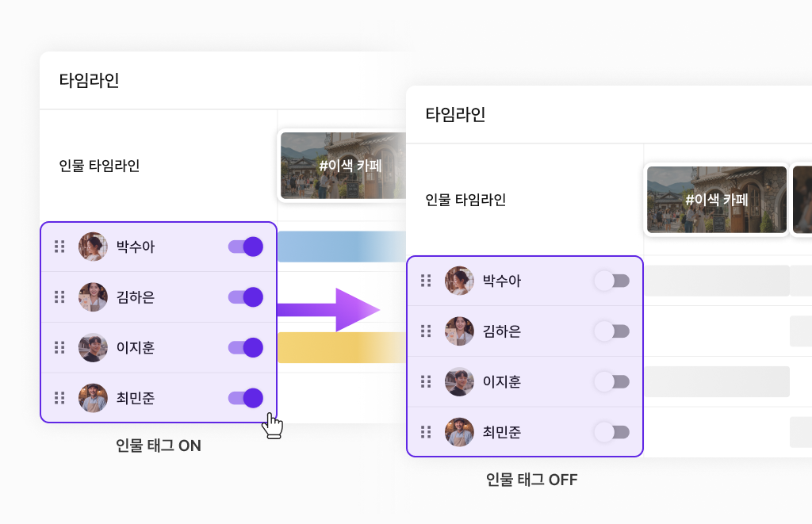Click drag handle beside 이지훈 in OFF panel

pos(426,381)
